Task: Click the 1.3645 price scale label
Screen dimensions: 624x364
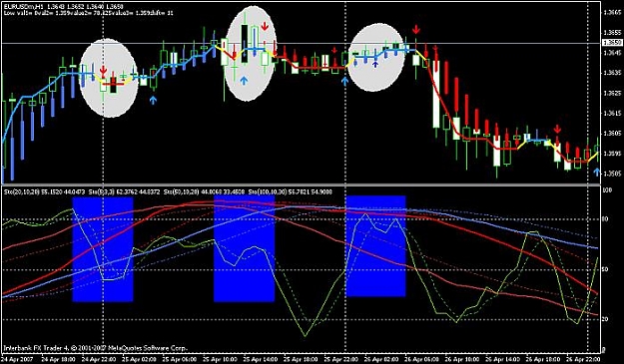Action: pos(612,53)
